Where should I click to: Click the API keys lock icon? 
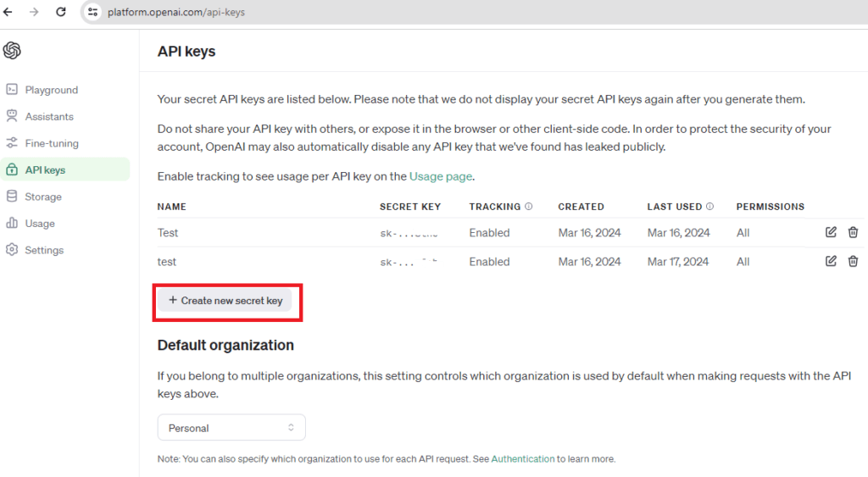click(12, 169)
